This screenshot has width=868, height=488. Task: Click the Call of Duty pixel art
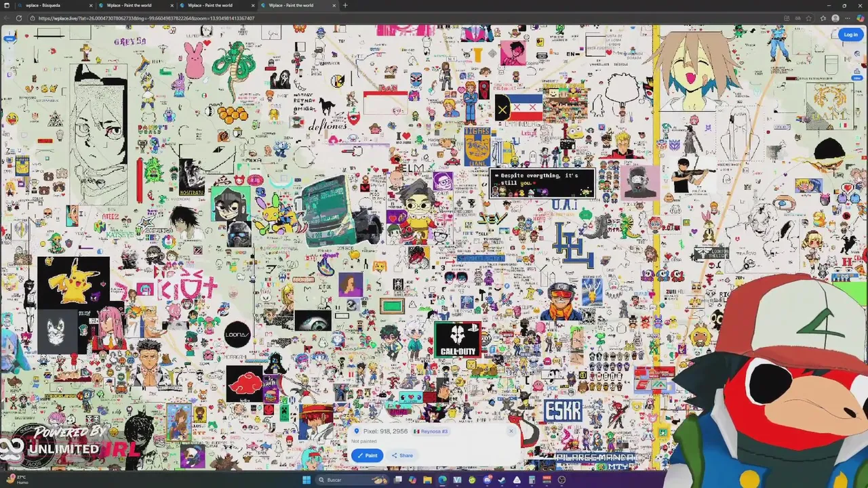click(x=458, y=339)
